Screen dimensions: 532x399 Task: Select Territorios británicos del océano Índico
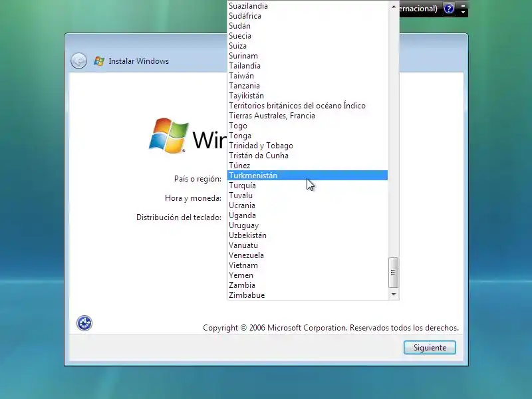click(x=307, y=106)
